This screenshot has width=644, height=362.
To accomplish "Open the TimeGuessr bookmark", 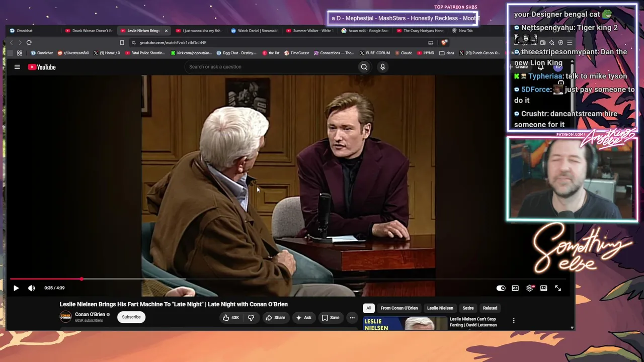I will [x=297, y=53].
